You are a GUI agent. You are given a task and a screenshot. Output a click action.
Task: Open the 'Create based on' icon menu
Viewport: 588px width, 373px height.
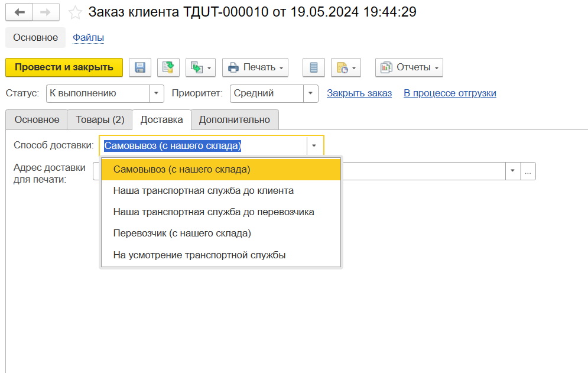200,67
